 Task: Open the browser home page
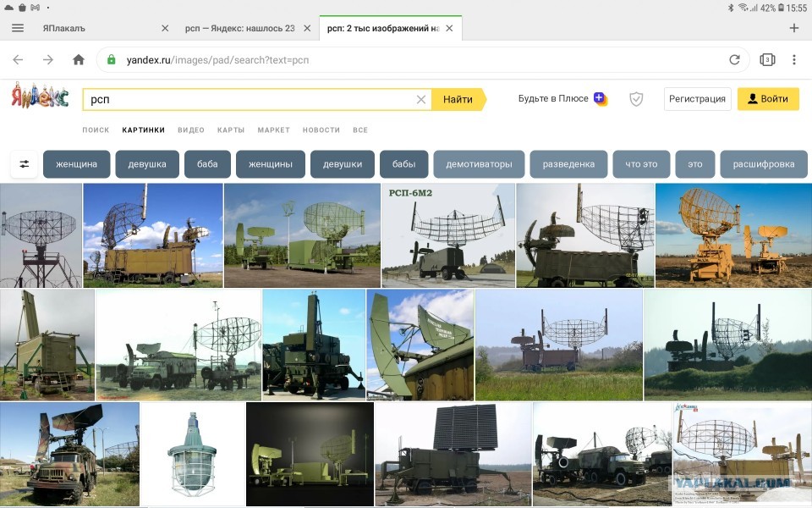tap(79, 59)
